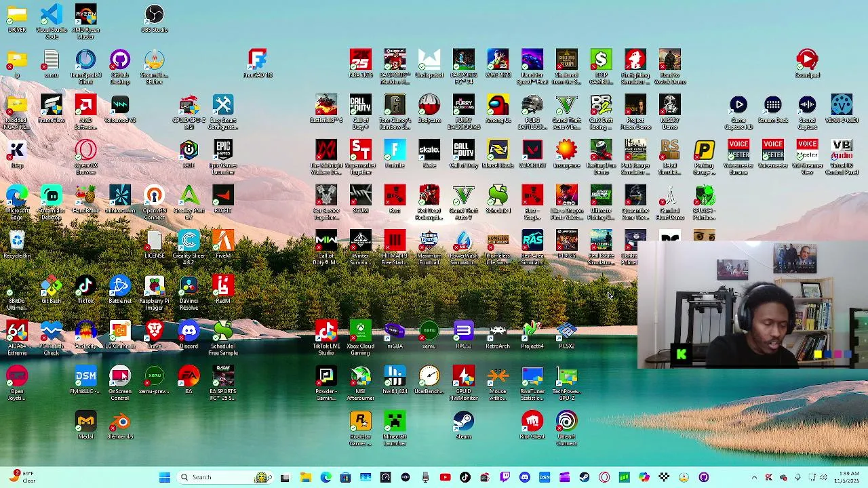This screenshot has height=488, width=868.
Task: Select the Battlefield 6 game icon
Action: (326, 108)
